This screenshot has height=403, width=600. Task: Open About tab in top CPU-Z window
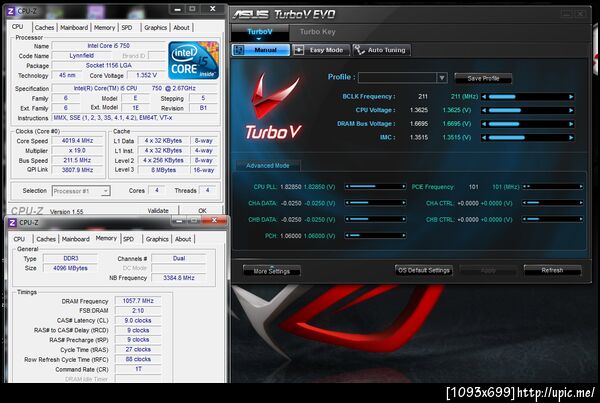[181, 28]
